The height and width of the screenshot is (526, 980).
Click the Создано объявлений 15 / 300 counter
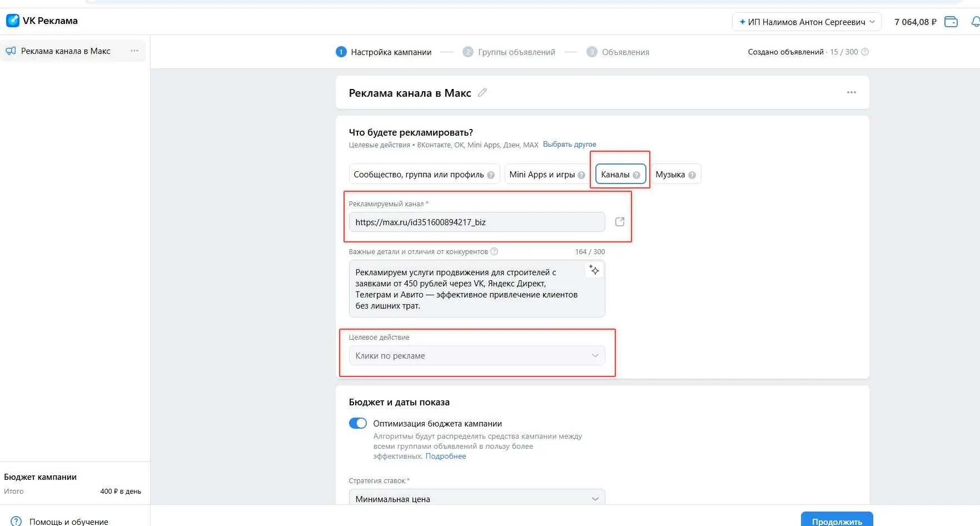(803, 52)
